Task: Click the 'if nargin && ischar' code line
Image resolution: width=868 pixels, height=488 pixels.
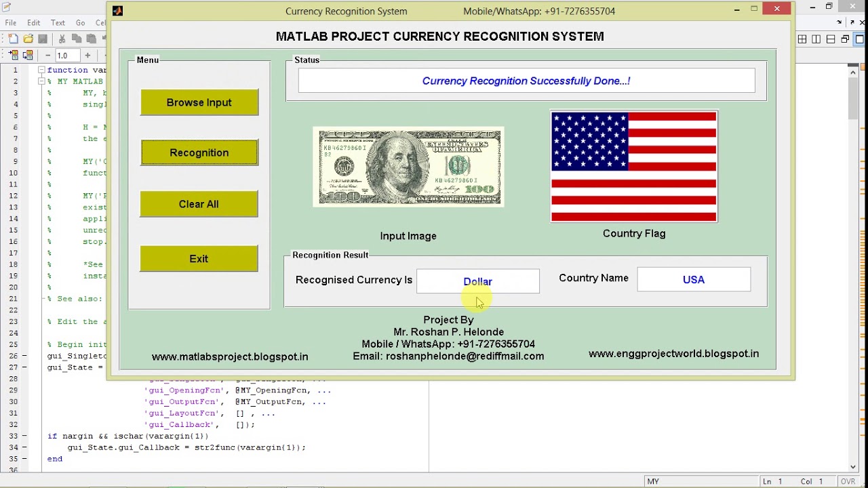Action: click(128, 436)
